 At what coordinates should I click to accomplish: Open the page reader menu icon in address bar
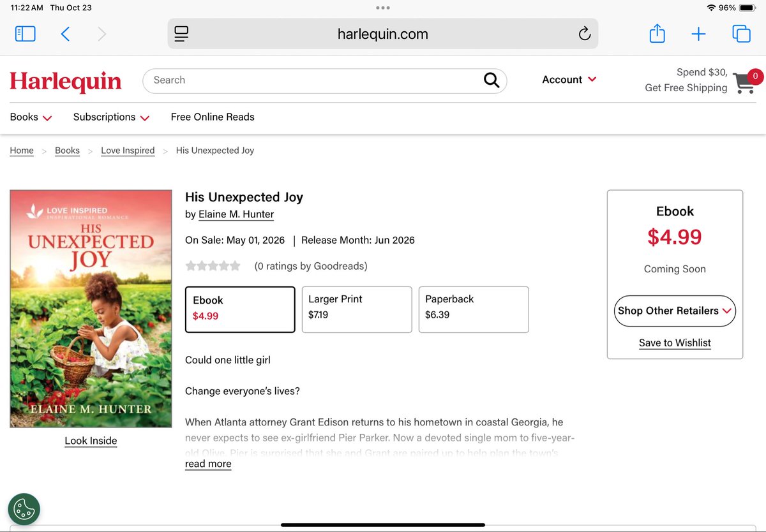(x=181, y=34)
